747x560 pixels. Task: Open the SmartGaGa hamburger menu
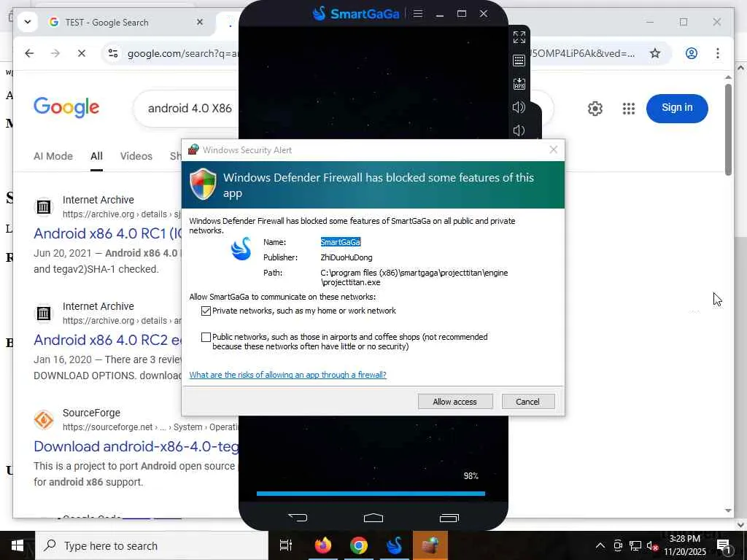418,14
